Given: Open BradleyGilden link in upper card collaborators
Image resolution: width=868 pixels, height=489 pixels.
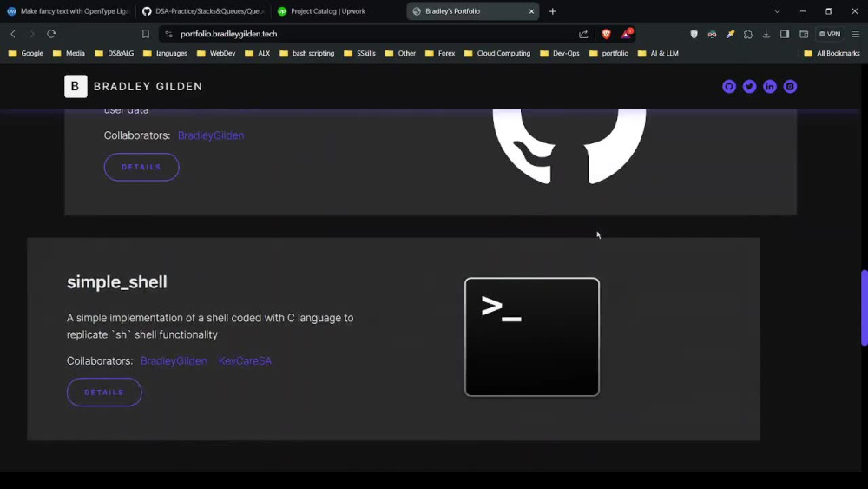Looking at the screenshot, I should [x=211, y=135].
